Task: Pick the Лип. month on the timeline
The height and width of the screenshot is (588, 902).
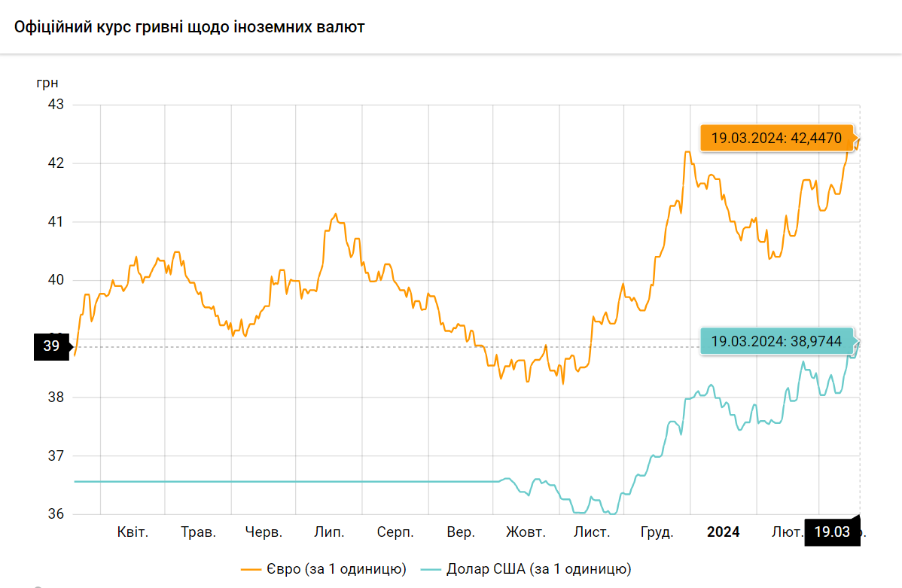Action: [x=329, y=532]
